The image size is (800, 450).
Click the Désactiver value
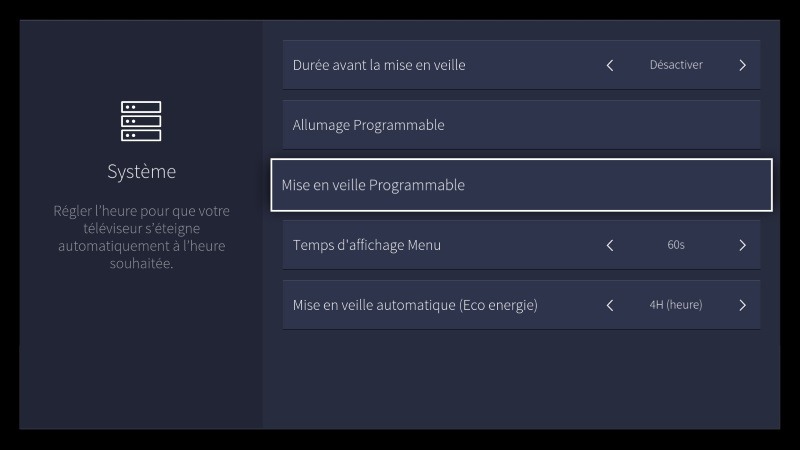point(676,65)
